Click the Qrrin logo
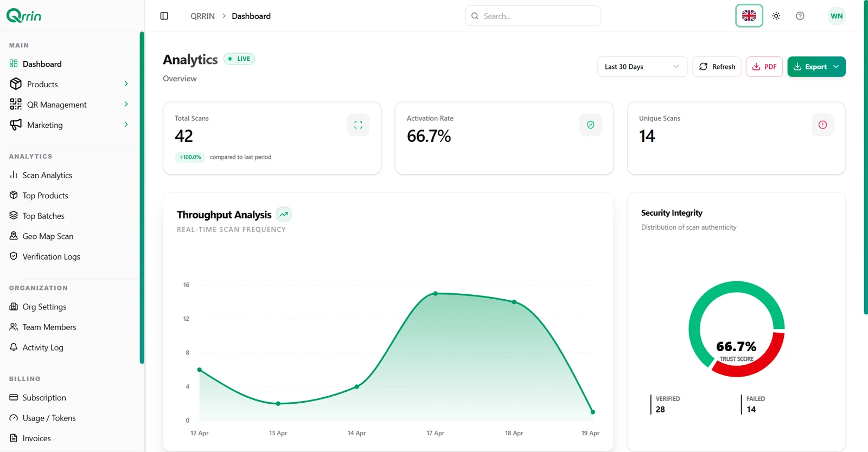 [x=24, y=15]
